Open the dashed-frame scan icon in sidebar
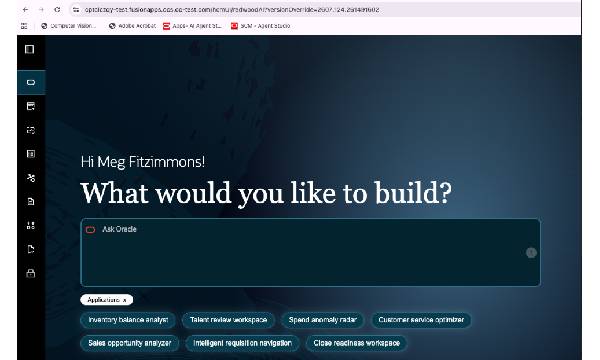Screen dimensions: 600x360 tap(31, 130)
